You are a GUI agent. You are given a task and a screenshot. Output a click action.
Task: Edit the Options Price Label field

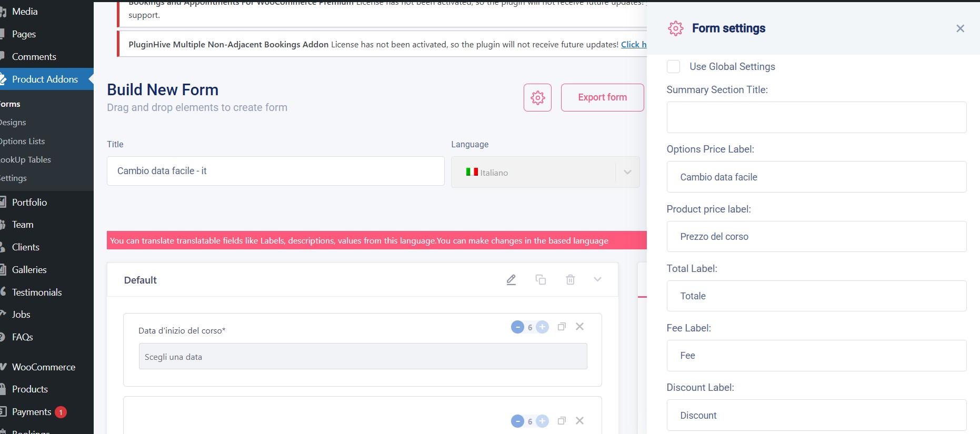816,177
